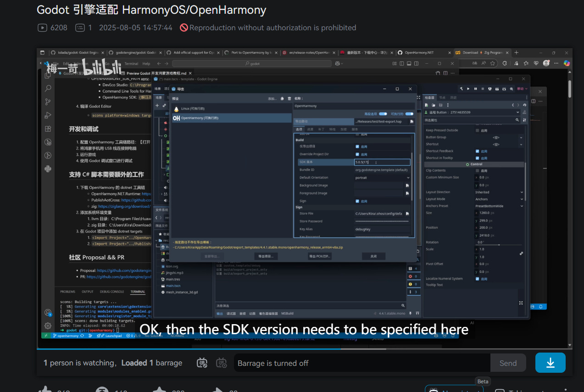Focus the barrage text input field
Image resolution: width=584 pixels, height=392 pixels.
point(362,363)
